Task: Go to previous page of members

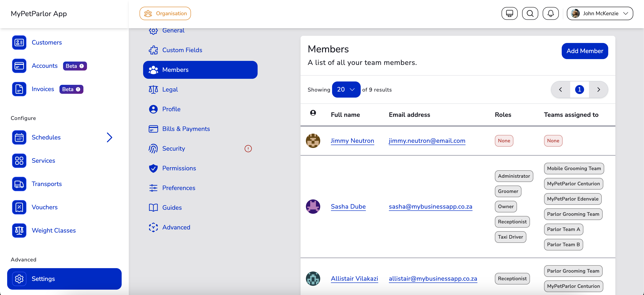Action: pos(561,90)
